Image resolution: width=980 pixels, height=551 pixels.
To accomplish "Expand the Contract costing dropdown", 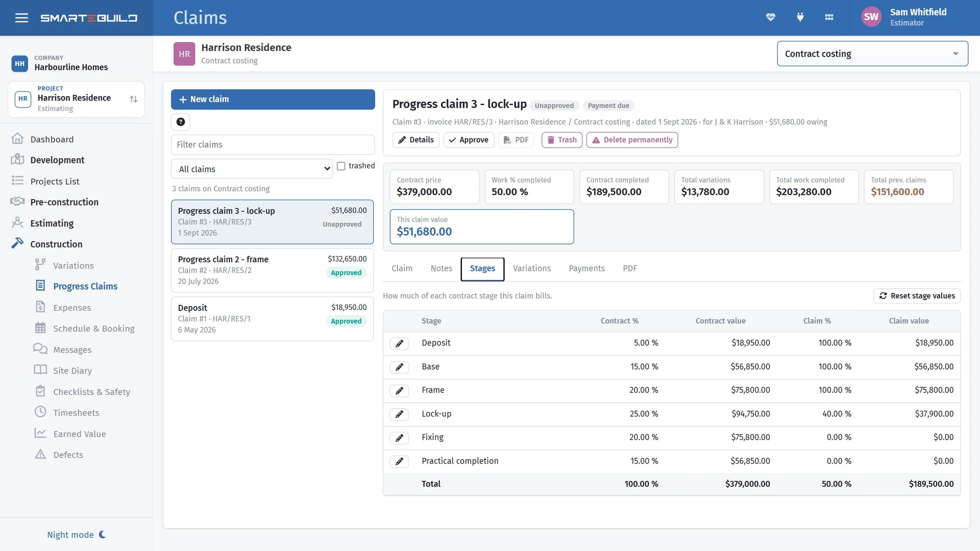I will coord(872,54).
